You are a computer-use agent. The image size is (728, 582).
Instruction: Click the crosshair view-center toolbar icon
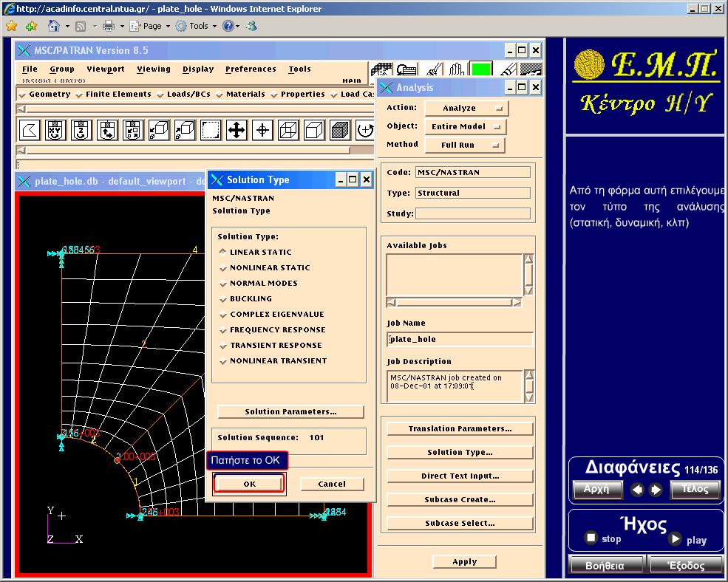262,131
